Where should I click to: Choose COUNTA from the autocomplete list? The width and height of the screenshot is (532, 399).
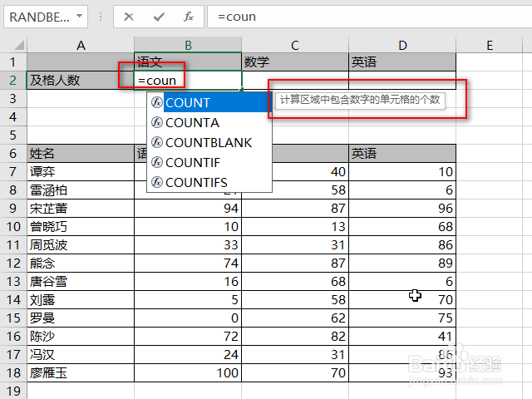pos(209,122)
